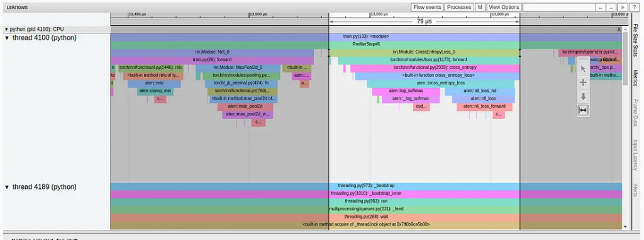Go to next search result arrow
Image resolution: width=644 pixels, height=240 pixels.
click(611, 8)
